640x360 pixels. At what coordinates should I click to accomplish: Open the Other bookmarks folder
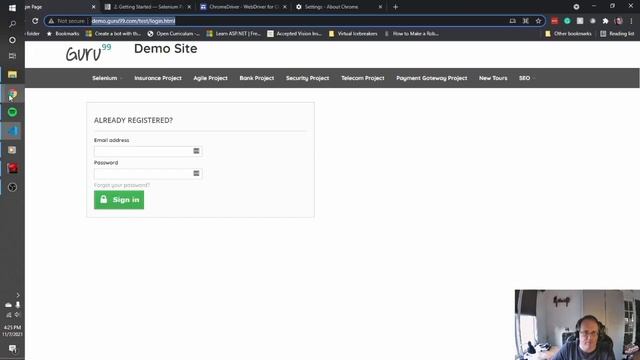pyautogui.click(x=568, y=33)
